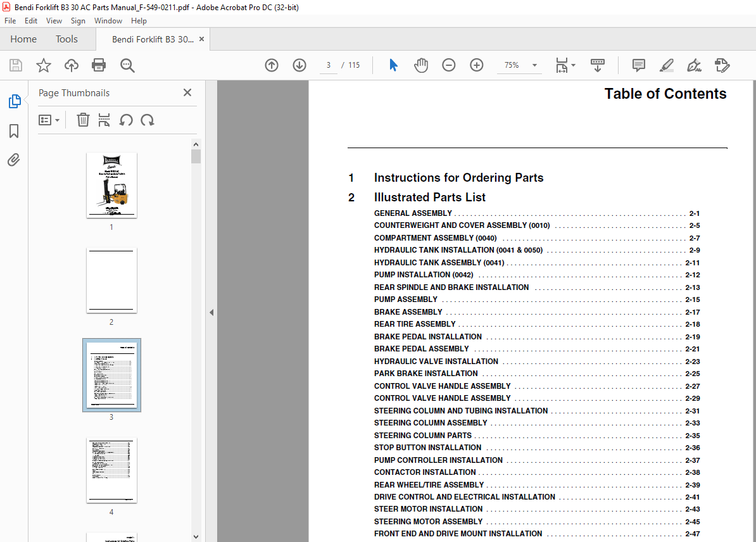The width and height of the screenshot is (756, 542).
Task: Click thumbnail scrollbar down arrow
Action: coord(196,537)
